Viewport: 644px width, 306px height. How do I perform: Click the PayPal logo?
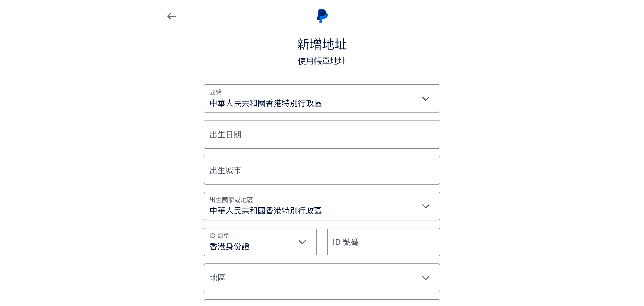pos(322,16)
